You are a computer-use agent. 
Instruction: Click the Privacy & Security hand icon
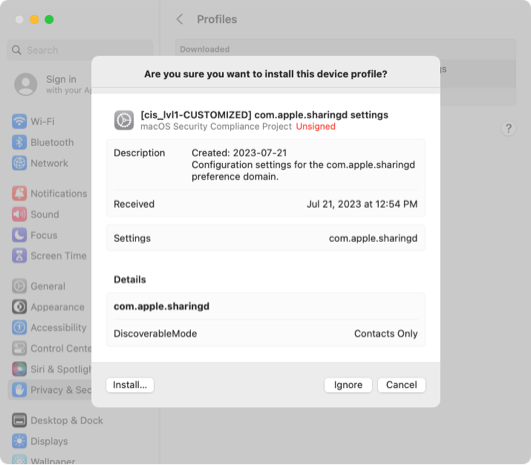(x=19, y=390)
